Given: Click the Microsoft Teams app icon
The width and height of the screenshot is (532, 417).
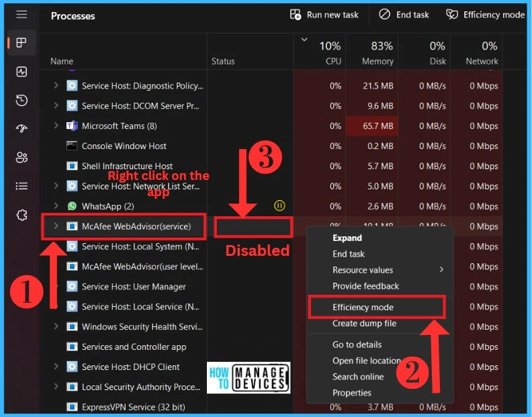Looking at the screenshot, I should (x=72, y=126).
